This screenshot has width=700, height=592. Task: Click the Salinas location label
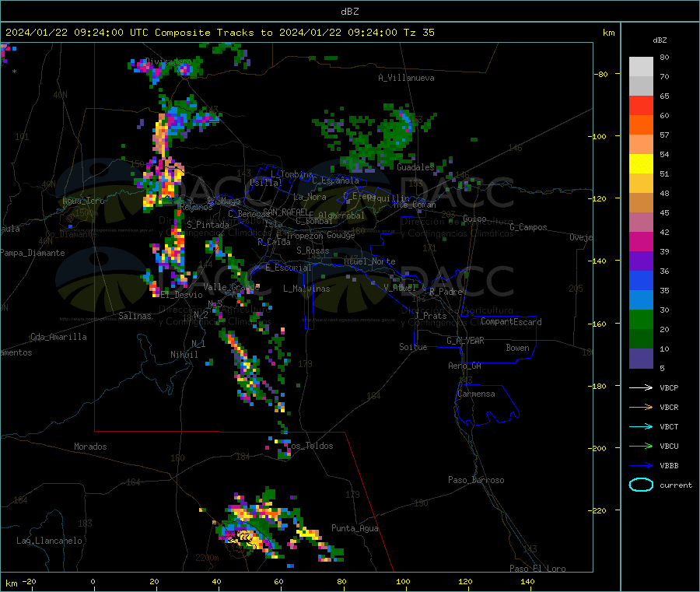(x=135, y=316)
